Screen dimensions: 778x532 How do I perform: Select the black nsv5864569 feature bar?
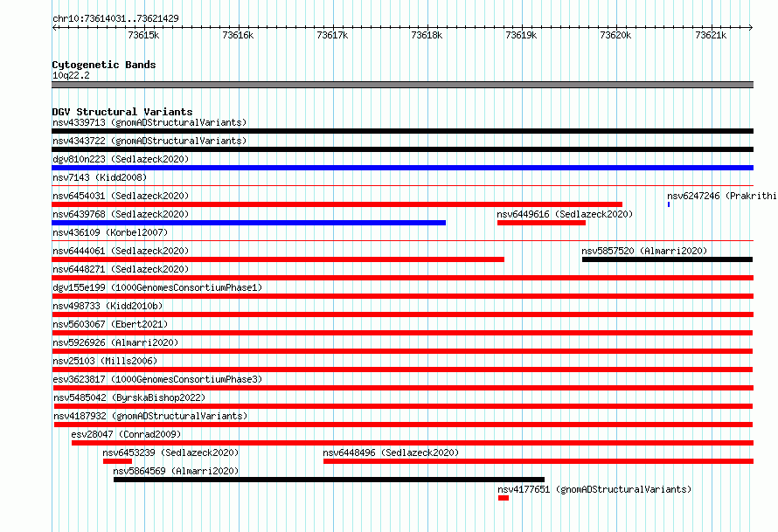pyautogui.click(x=329, y=480)
